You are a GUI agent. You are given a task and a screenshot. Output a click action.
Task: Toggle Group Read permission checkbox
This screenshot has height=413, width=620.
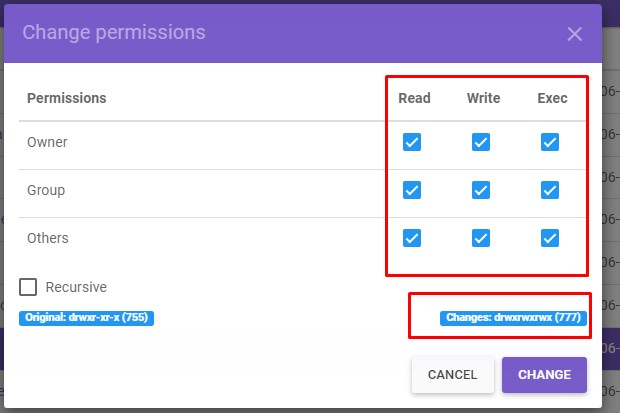pos(412,190)
